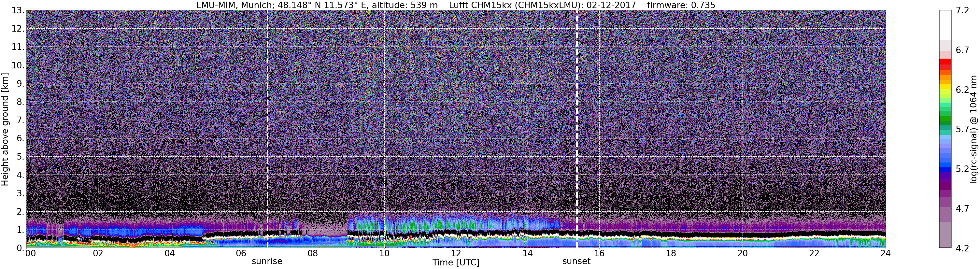980x269 pixels.
Task: Click the 08 time axis tick label
Action: coord(313,253)
